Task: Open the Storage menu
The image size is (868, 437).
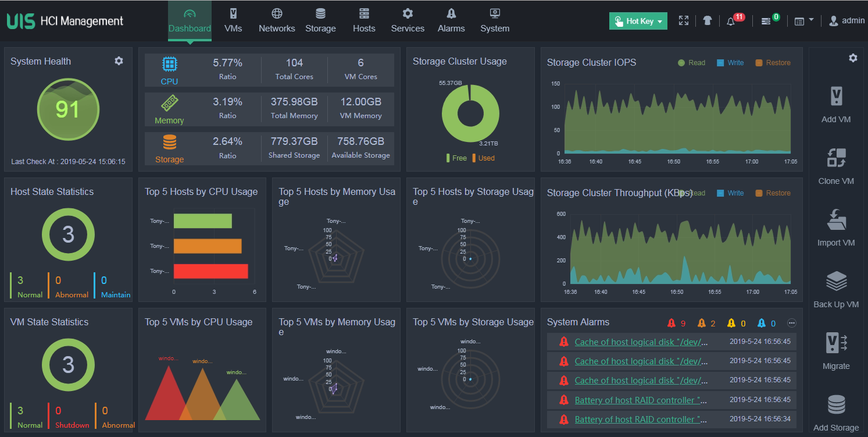Action: click(x=320, y=20)
